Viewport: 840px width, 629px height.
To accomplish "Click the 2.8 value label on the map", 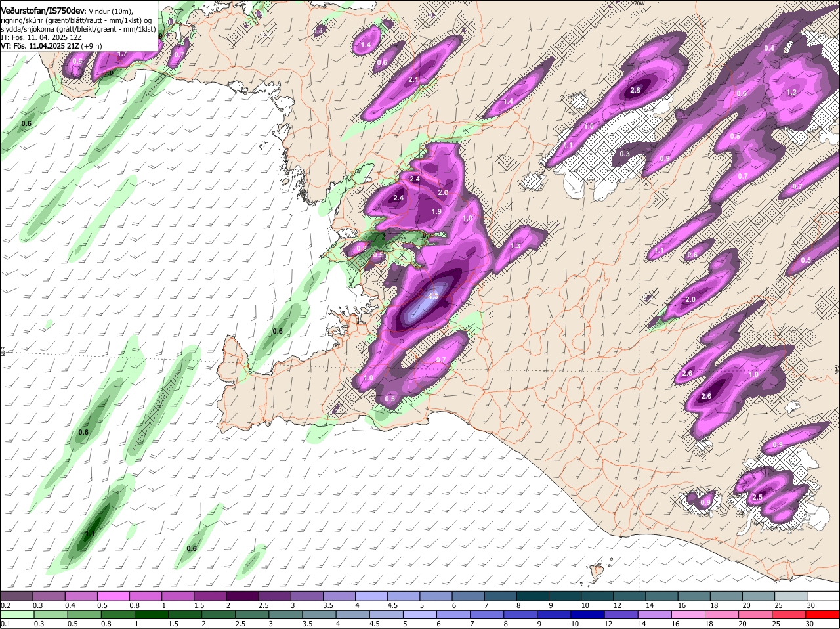I will click(635, 90).
